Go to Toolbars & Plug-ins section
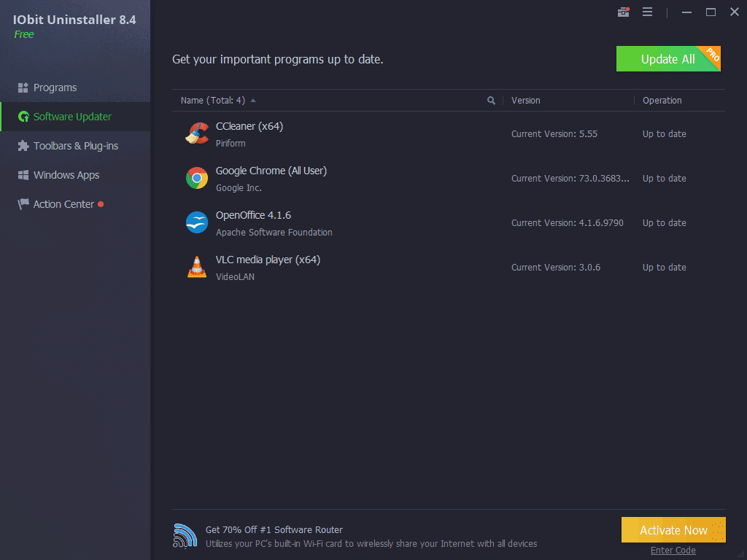The image size is (747, 560). coord(75,146)
